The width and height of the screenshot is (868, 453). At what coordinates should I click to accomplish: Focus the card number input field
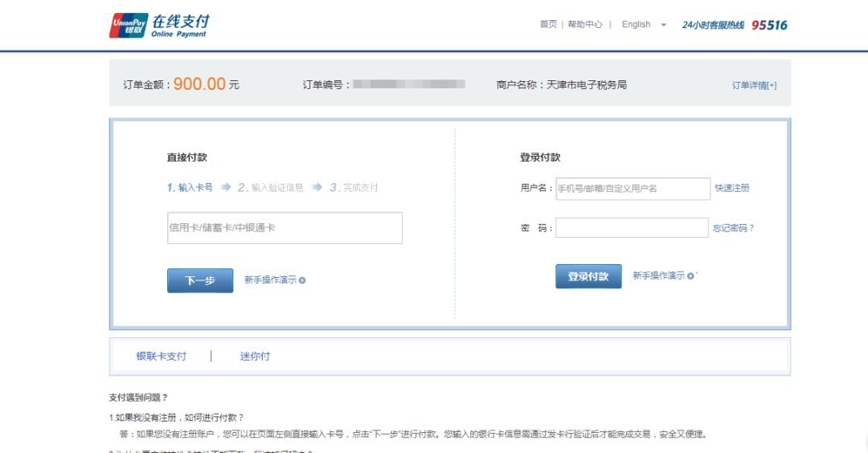285,228
